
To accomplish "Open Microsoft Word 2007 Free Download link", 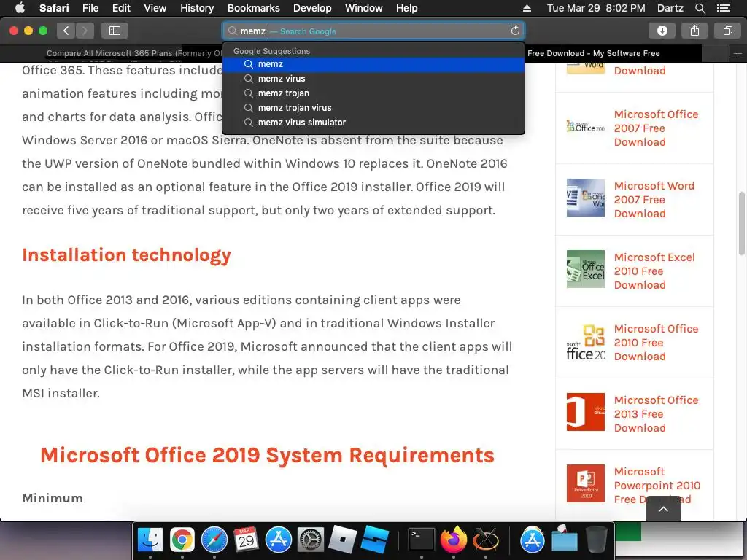I will pos(654,200).
